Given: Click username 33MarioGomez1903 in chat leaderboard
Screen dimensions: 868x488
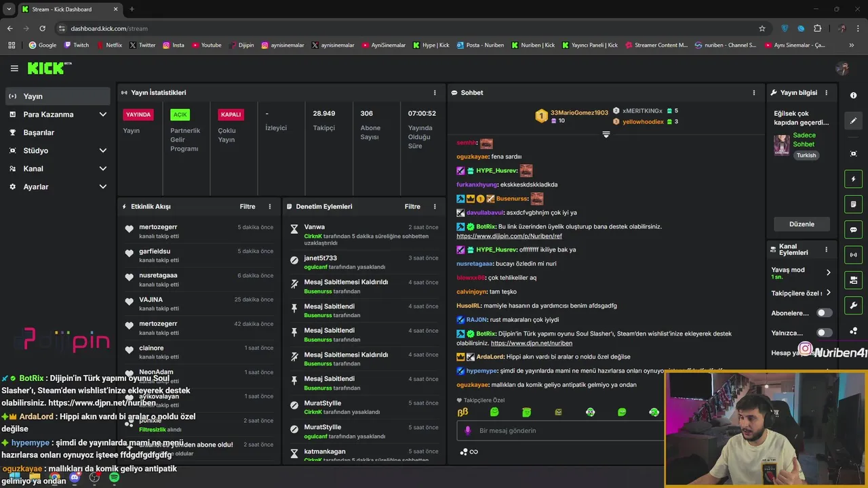Looking at the screenshot, I should [579, 113].
